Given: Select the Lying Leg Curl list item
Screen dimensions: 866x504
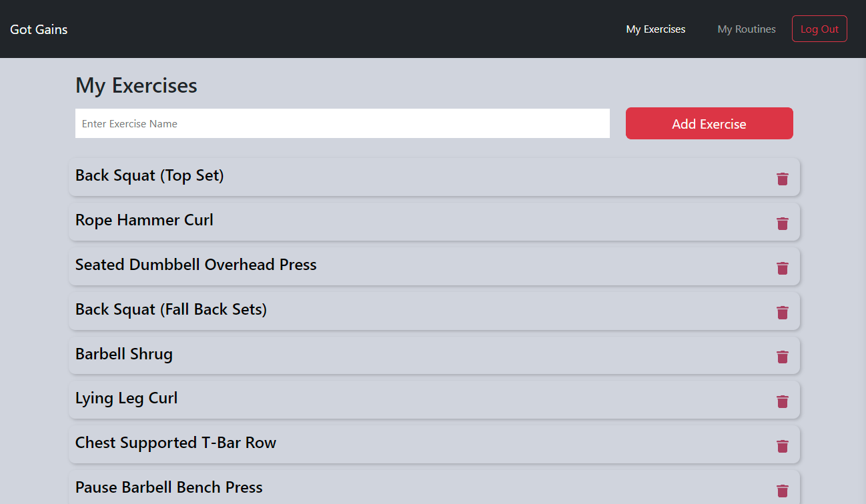Looking at the screenshot, I should tap(400, 399).
